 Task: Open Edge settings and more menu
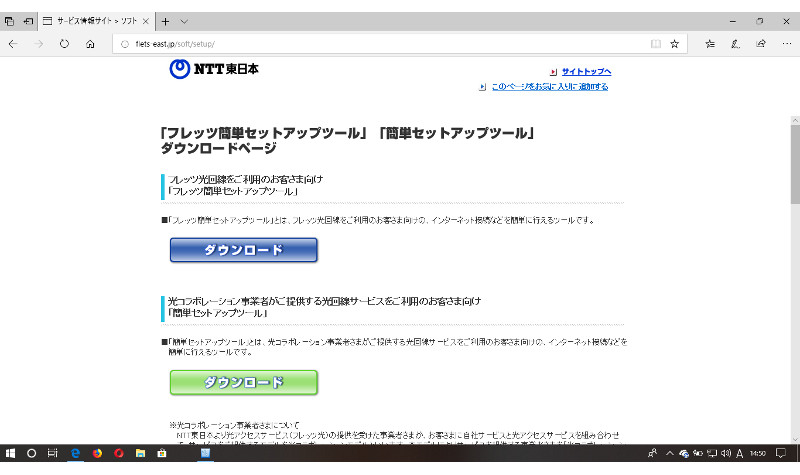coord(787,44)
